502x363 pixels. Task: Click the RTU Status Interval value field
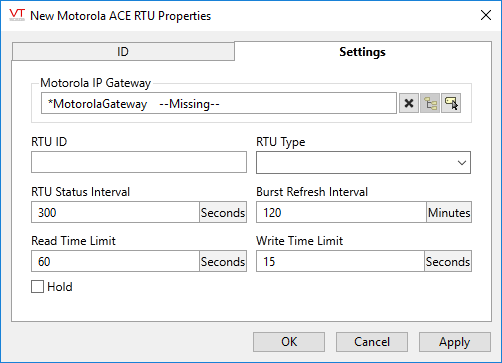pos(115,212)
